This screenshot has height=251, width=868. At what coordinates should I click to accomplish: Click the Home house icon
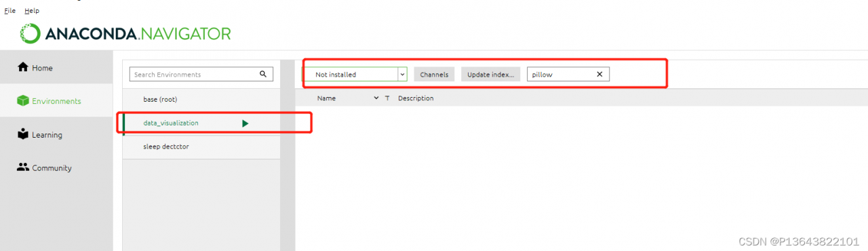pyautogui.click(x=23, y=67)
